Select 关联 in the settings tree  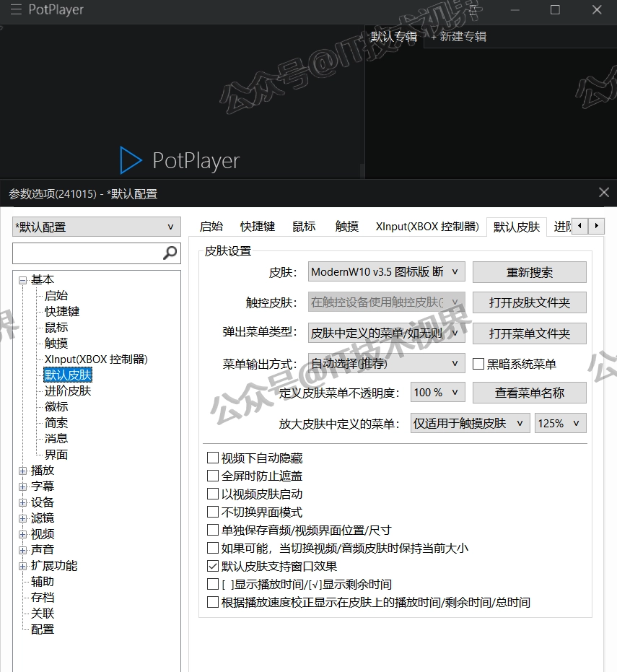(43, 614)
